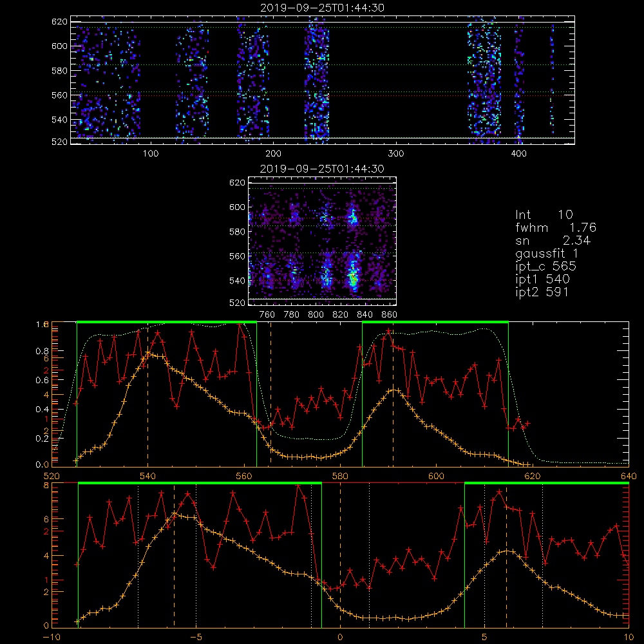Click the orange '600' x-axis label of profile plot
644x644 pixels.
pyautogui.click(x=436, y=476)
